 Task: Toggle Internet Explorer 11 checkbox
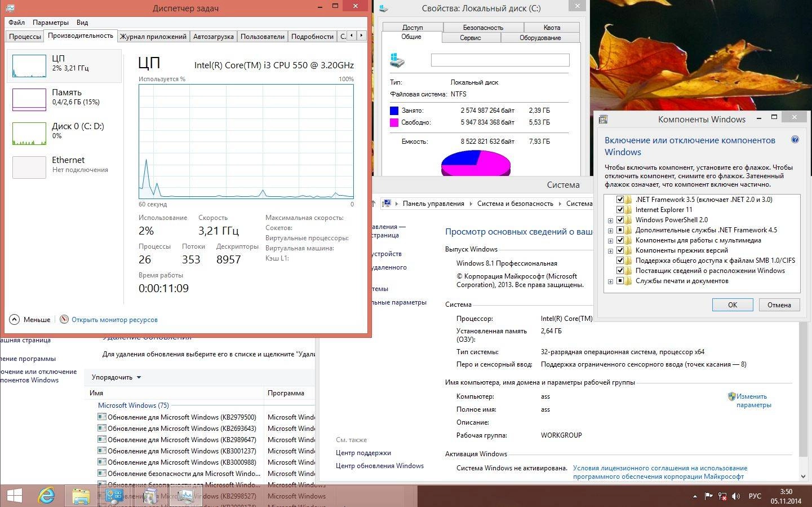pyautogui.click(x=620, y=210)
